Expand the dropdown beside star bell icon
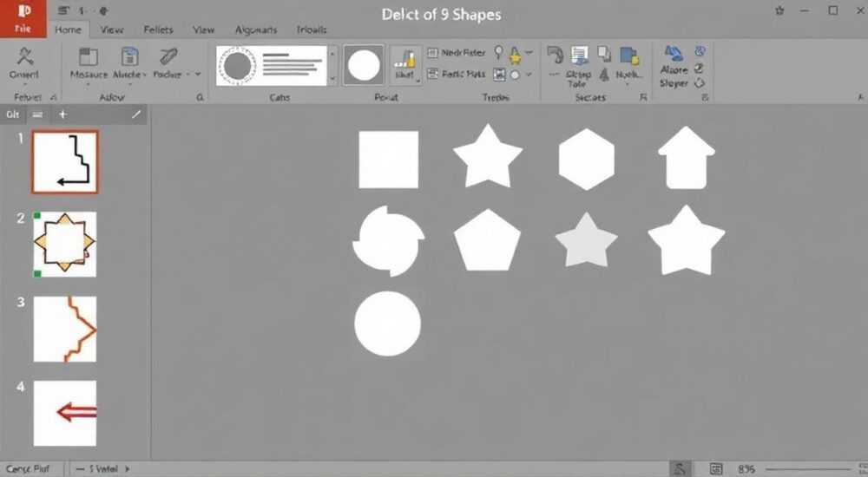Viewport: 868px width, 477px height. click(x=529, y=53)
